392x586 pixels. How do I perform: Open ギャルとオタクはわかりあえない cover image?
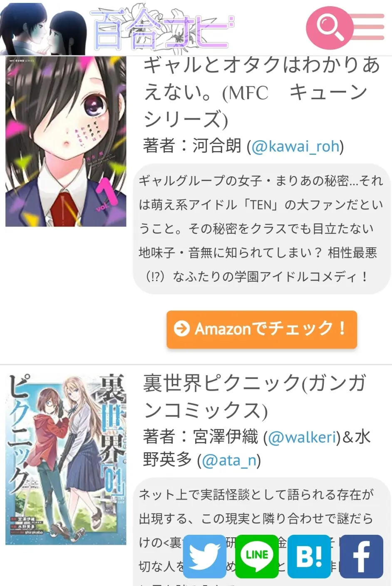(x=66, y=142)
